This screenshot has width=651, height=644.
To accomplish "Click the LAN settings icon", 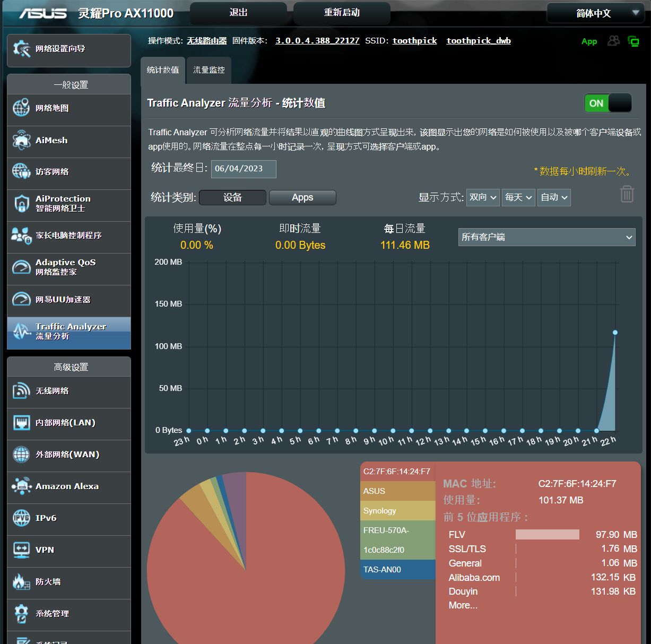I will 21,422.
